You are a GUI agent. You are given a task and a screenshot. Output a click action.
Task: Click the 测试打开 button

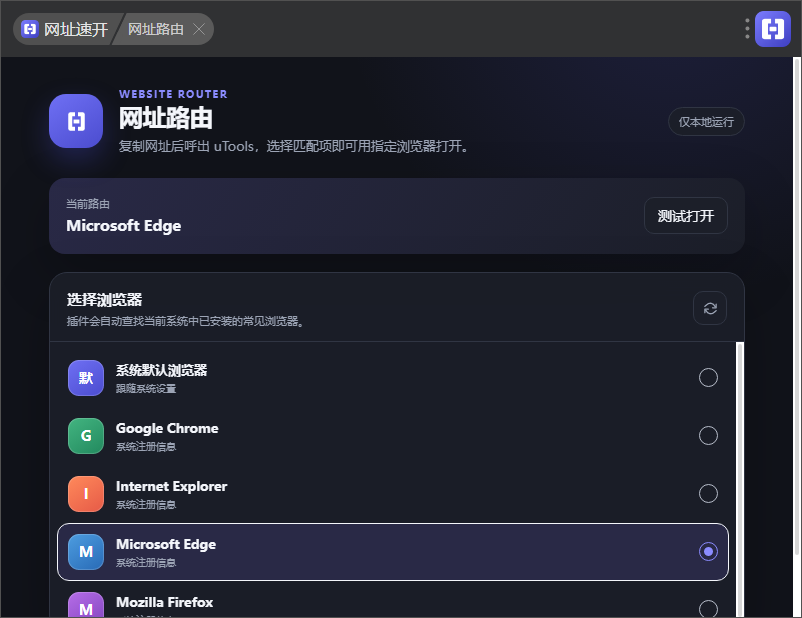coord(685,215)
